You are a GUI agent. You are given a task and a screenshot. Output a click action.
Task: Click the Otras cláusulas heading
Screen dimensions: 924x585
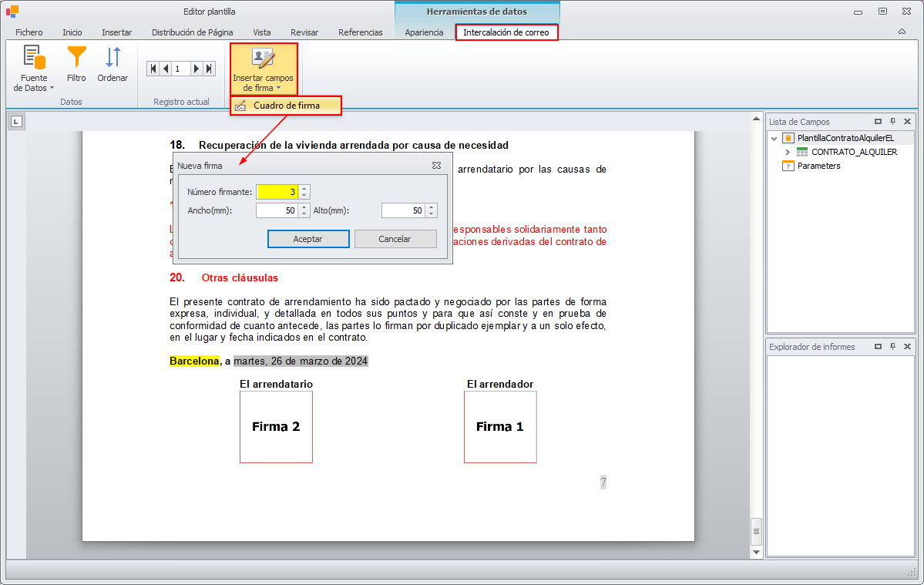[240, 277]
